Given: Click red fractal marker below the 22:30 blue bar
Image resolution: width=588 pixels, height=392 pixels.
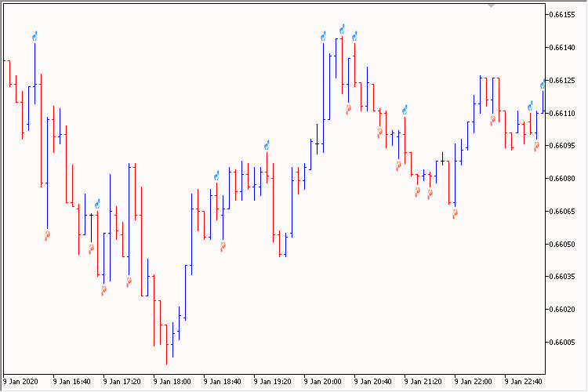Looking at the screenshot, I should coord(493,121).
